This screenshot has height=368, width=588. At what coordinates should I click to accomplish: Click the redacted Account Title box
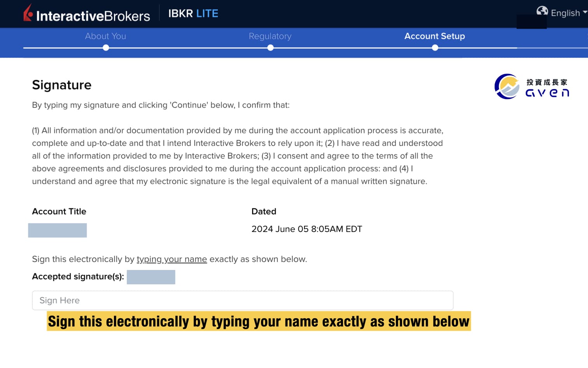point(58,230)
